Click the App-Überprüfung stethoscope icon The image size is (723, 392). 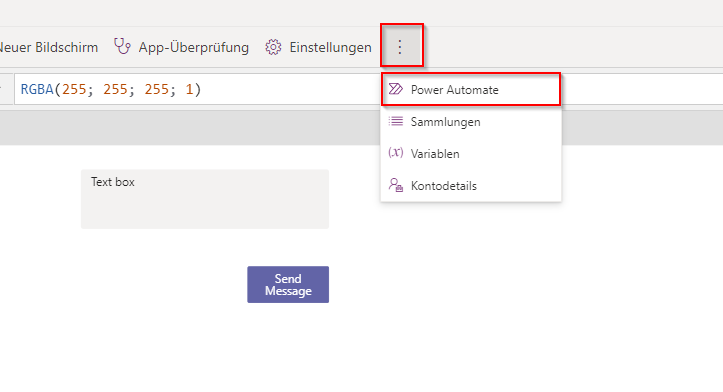[x=122, y=47]
